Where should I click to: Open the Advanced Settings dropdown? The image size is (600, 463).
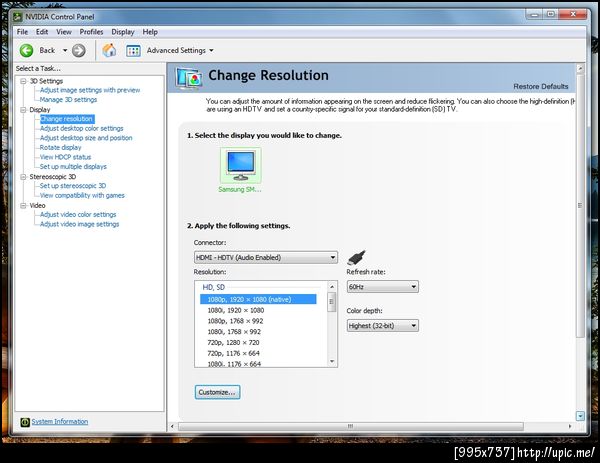pyautogui.click(x=211, y=51)
